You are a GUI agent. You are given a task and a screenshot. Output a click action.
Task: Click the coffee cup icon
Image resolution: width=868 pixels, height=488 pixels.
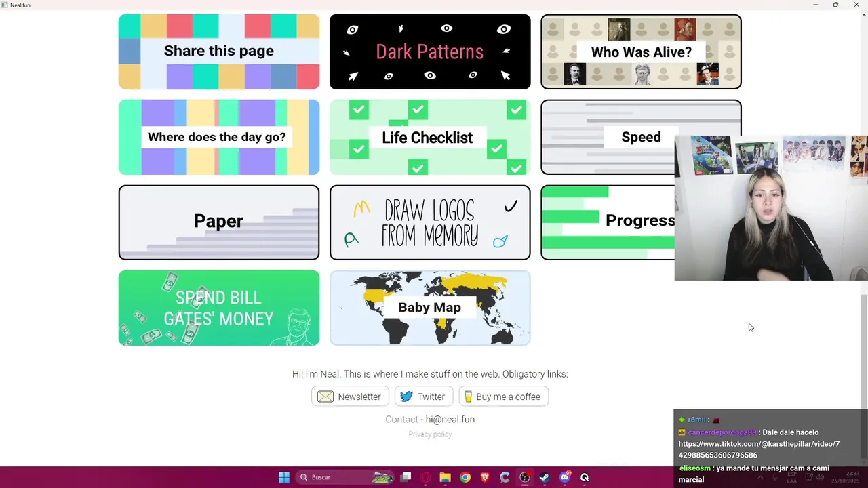pyautogui.click(x=468, y=396)
